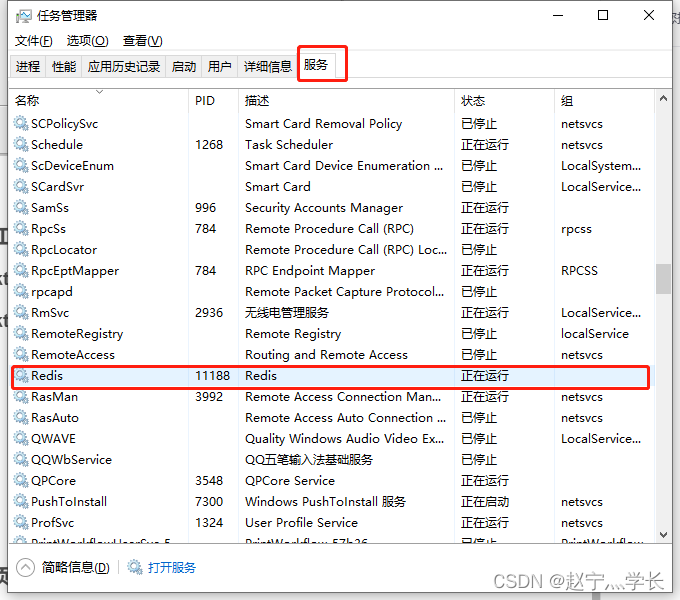Click the gear icon beside rpcapd
Image resolution: width=680 pixels, height=600 pixels.
pyautogui.click(x=21, y=291)
